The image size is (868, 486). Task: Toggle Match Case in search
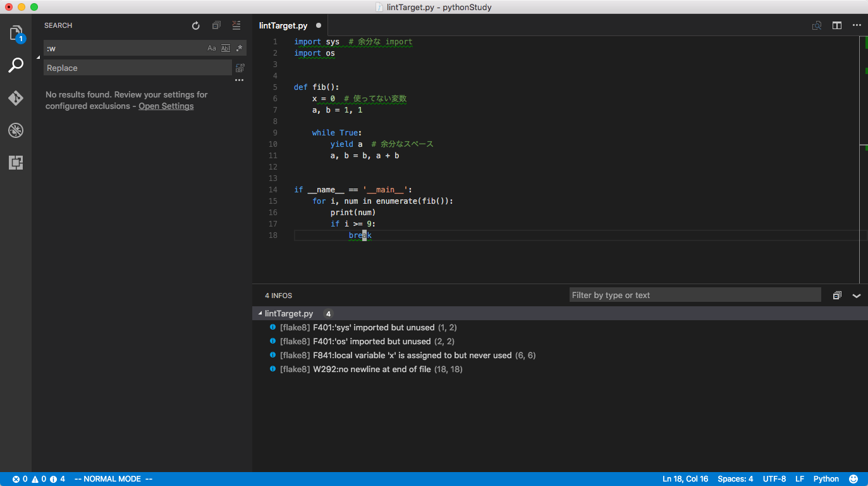pos(211,47)
